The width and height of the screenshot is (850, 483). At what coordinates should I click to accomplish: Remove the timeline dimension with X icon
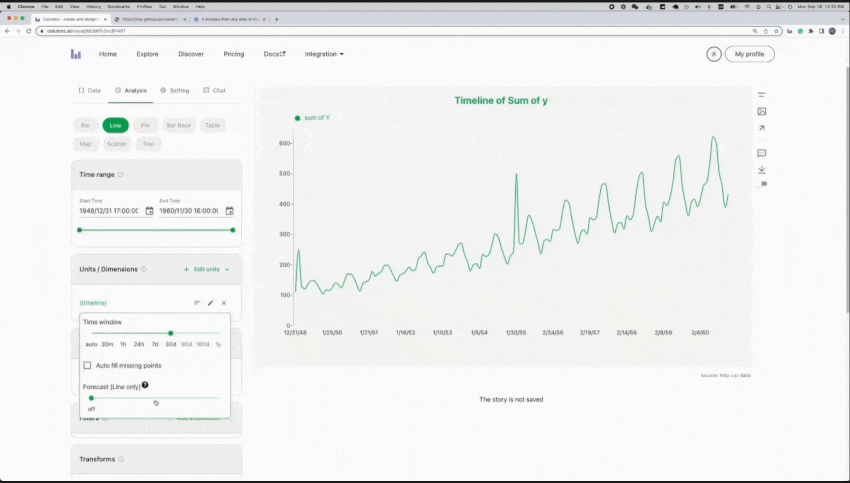(224, 303)
